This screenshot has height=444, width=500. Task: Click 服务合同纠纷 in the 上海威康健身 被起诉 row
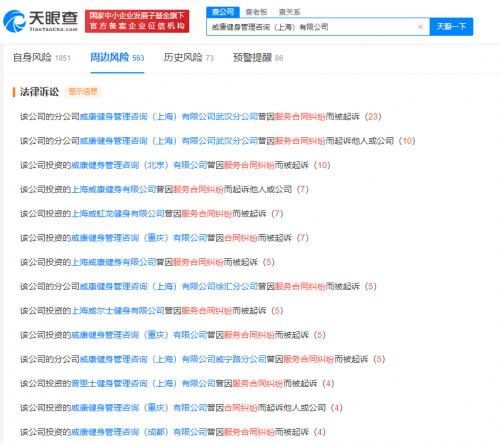pos(198,262)
